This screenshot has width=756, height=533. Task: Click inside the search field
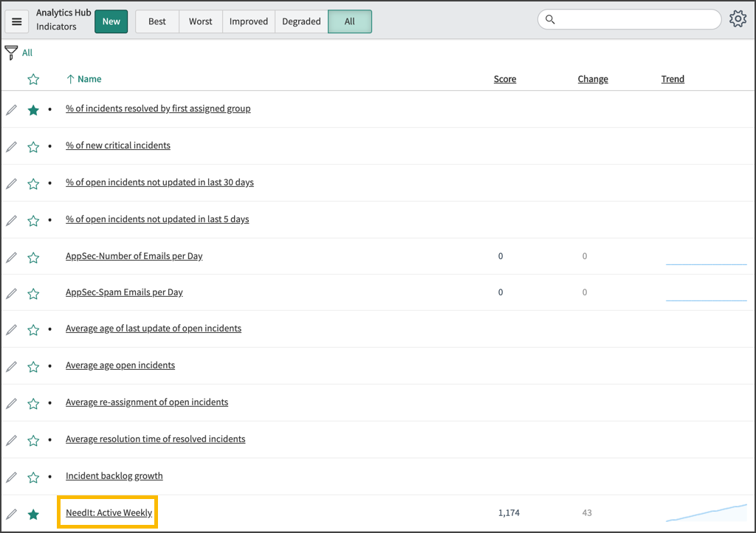point(635,19)
